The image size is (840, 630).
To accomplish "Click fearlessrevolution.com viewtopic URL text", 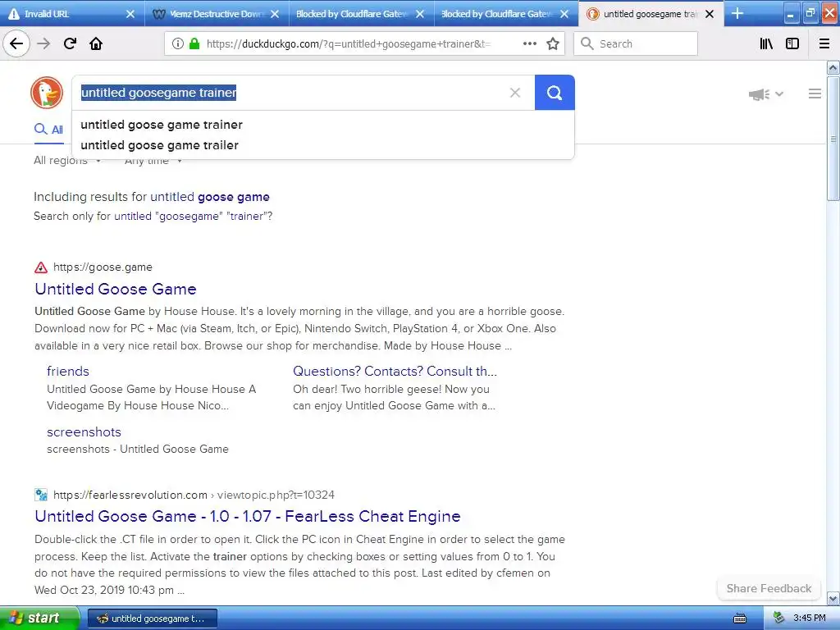I will point(194,495).
